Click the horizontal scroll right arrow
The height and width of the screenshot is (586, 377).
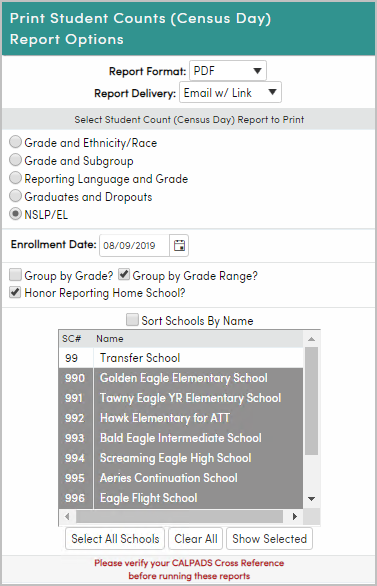[x=295, y=516]
